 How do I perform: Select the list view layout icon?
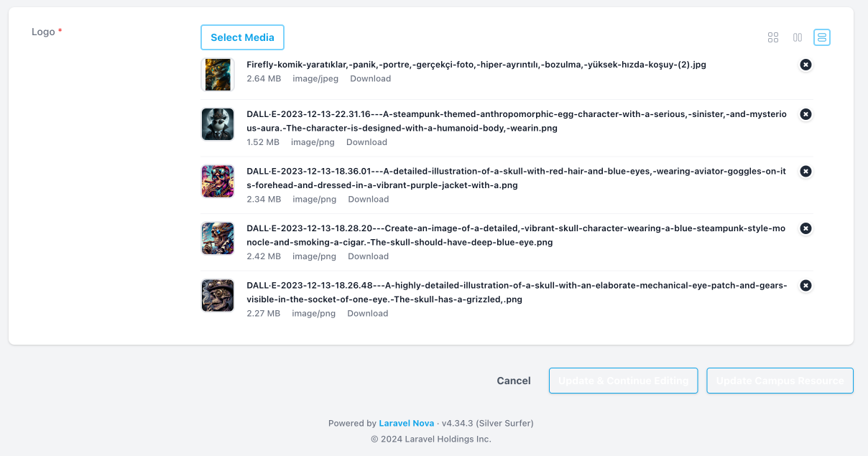tap(822, 37)
